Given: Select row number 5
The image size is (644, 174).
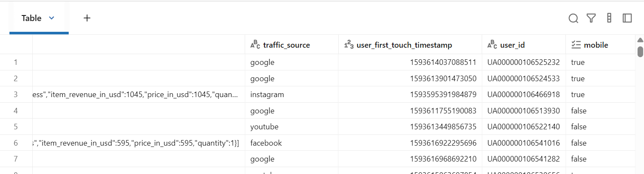Looking at the screenshot, I should pos(16,127).
